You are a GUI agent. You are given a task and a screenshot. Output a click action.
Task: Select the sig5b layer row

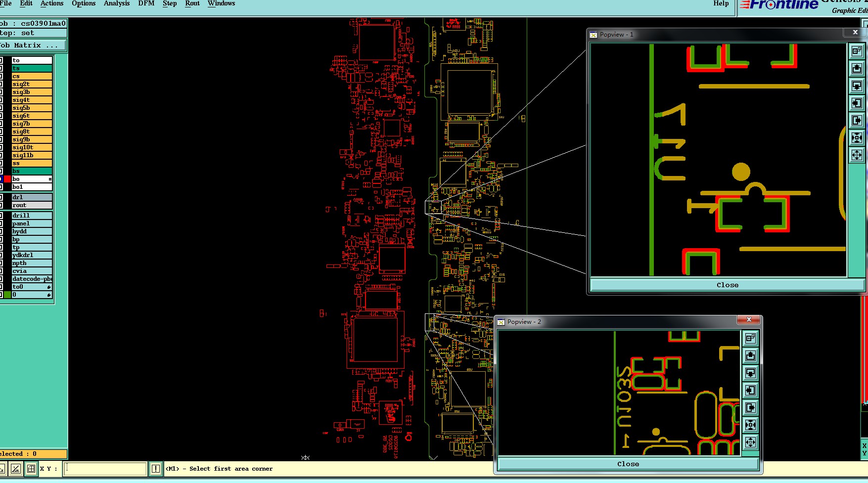point(32,108)
